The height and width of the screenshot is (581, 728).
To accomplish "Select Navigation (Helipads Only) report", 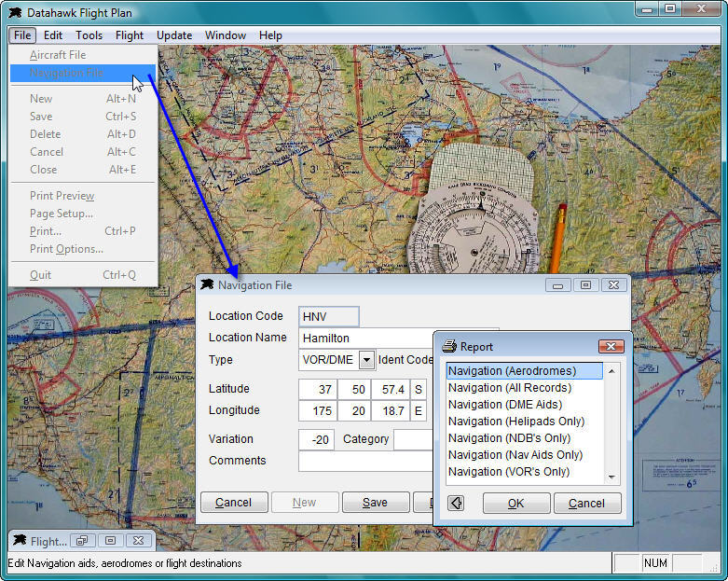I will pos(525,422).
